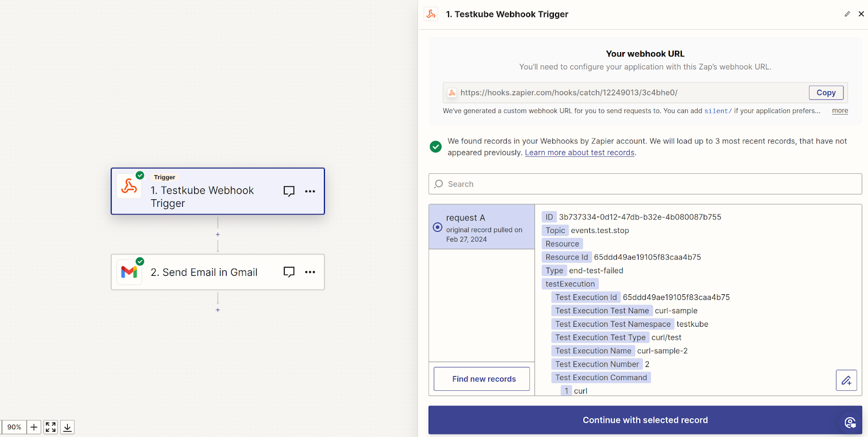Add a step after Send Email in Gmail
This screenshot has height=437, width=868.
[x=218, y=310]
